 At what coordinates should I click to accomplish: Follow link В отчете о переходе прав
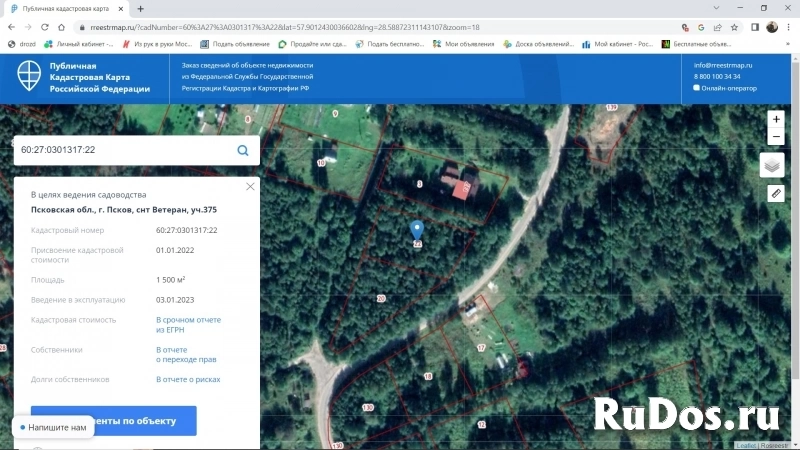186,355
